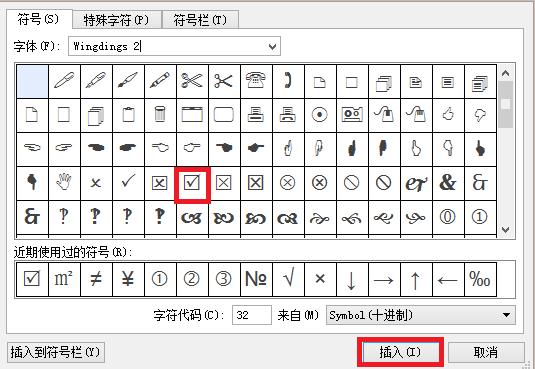Choose the bold ampersand & symbol
Image resolution: width=535 pixels, height=369 pixels.
(448, 183)
